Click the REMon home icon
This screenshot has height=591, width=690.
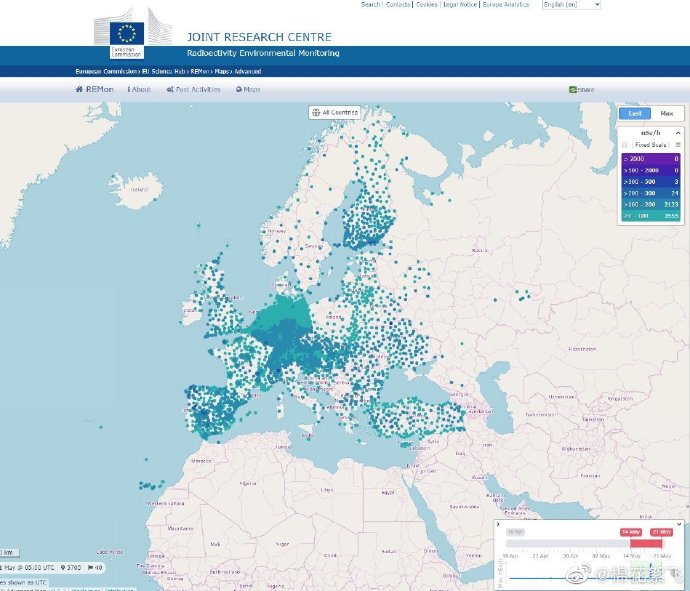coord(80,89)
